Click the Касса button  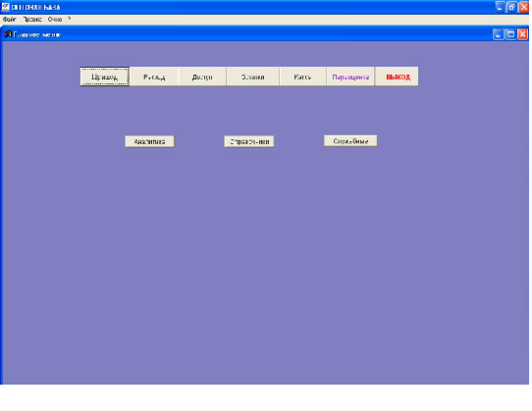(x=302, y=77)
